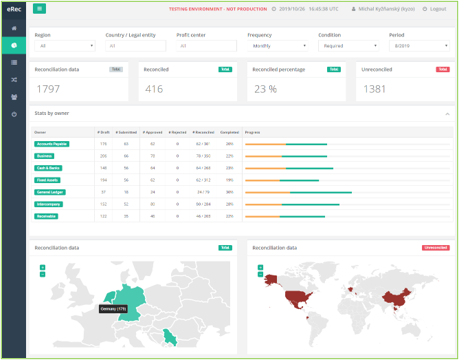Open the Cash & Banks owner tag
Image resolution: width=459 pixels, height=360 pixels.
[x=48, y=168]
